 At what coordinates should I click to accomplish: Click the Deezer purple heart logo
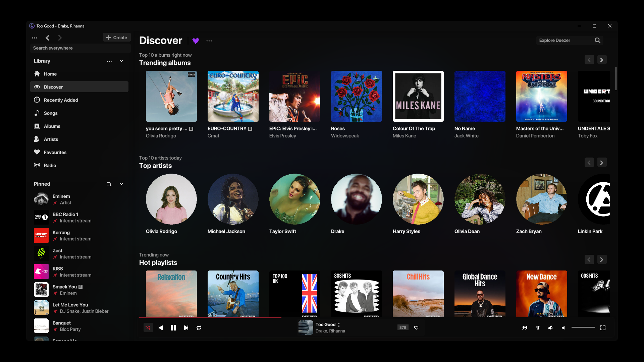click(196, 41)
